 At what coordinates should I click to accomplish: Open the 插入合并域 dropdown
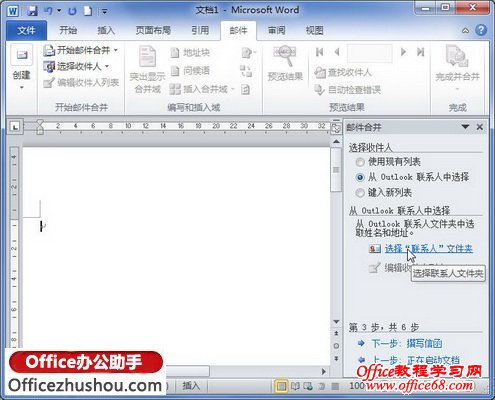pyautogui.click(x=202, y=89)
